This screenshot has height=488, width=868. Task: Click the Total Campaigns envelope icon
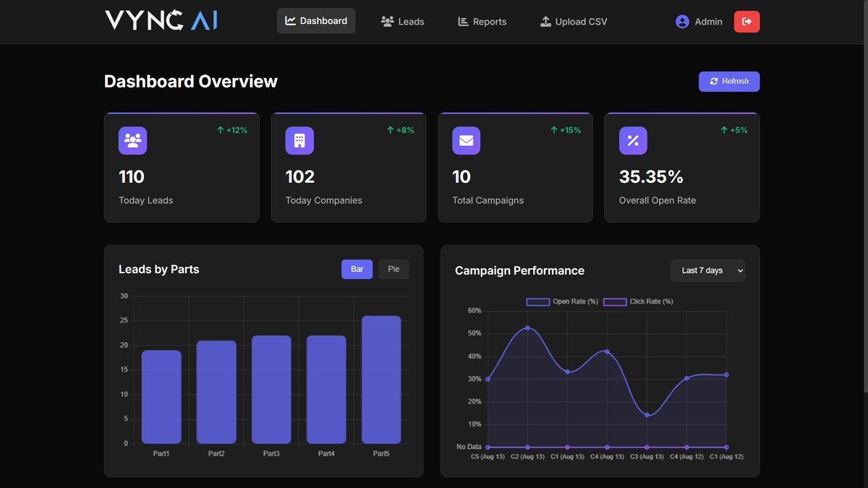click(x=466, y=140)
